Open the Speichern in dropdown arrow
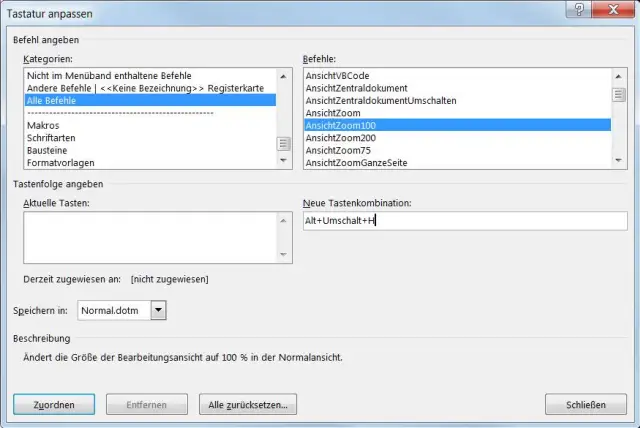This screenshot has height=428, width=640. [158, 311]
